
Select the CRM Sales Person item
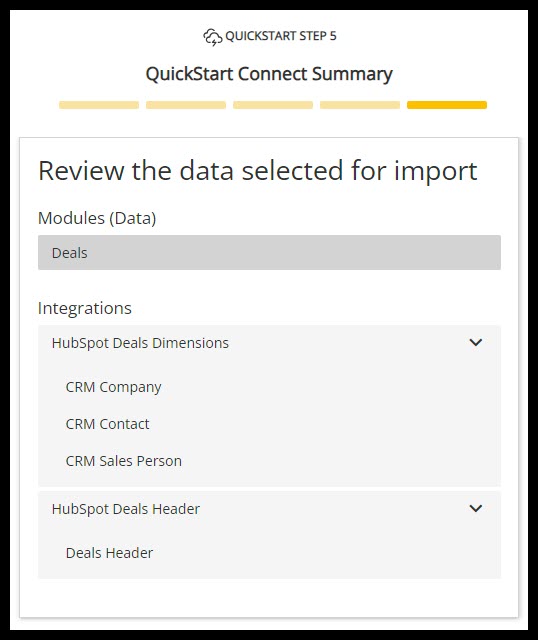tap(124, 461)
